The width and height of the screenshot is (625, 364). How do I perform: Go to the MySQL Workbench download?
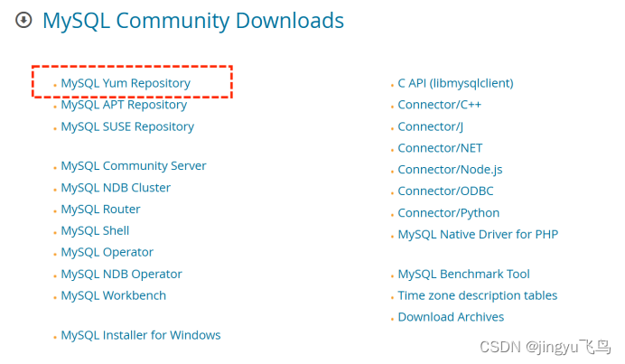tap(113, 295)
